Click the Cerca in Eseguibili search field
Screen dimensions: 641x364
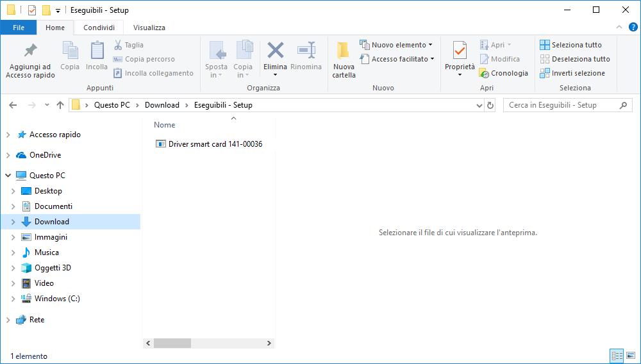pyautogui.click(x=561, y=105)
